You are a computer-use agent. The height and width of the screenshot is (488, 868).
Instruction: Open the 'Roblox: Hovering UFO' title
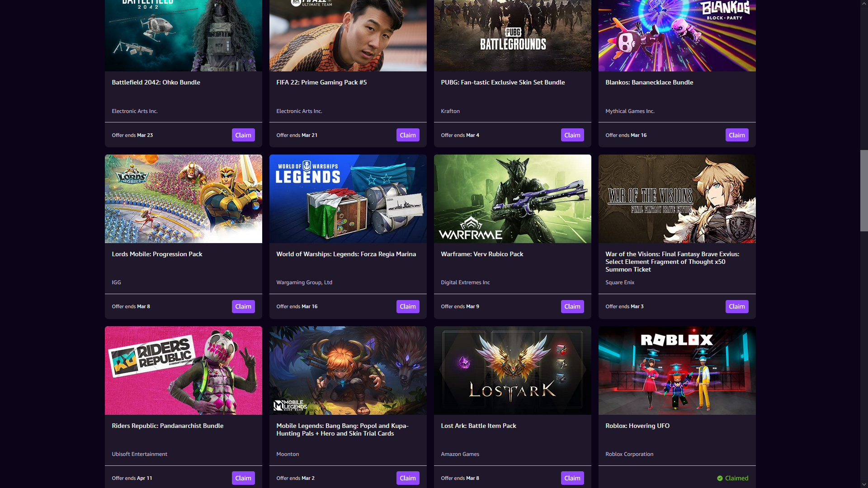pyautogui.click(x=637, y=426)
